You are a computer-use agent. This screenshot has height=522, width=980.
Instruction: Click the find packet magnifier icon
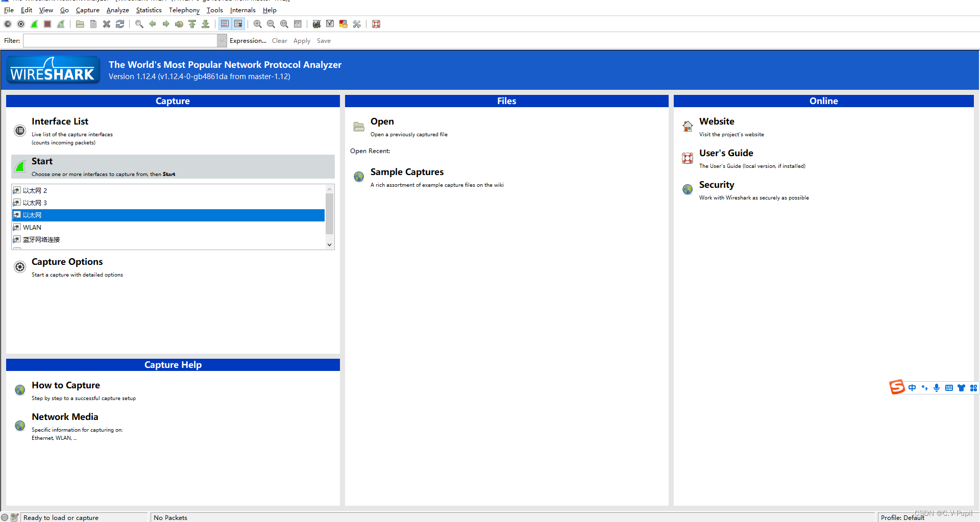click(139, 24)
